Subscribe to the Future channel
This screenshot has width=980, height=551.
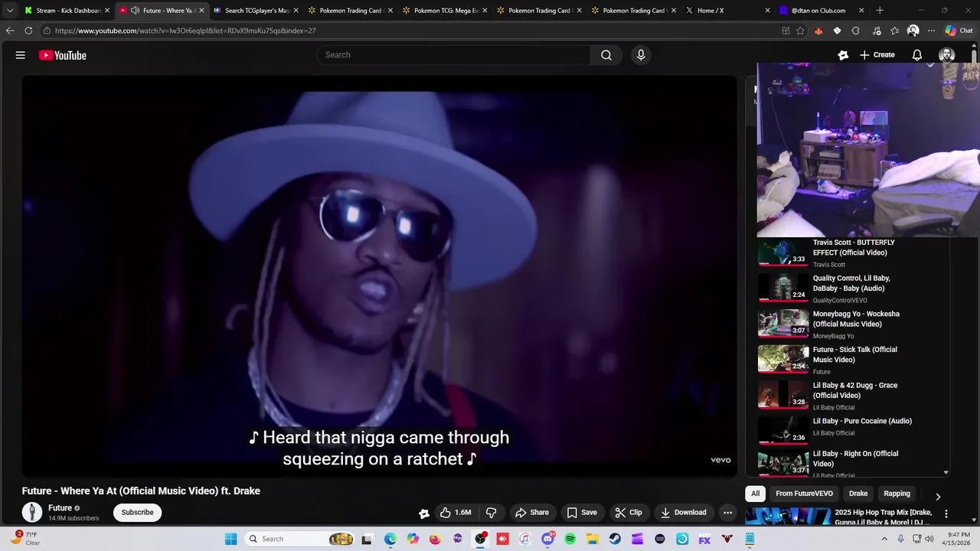pos(138,513)
